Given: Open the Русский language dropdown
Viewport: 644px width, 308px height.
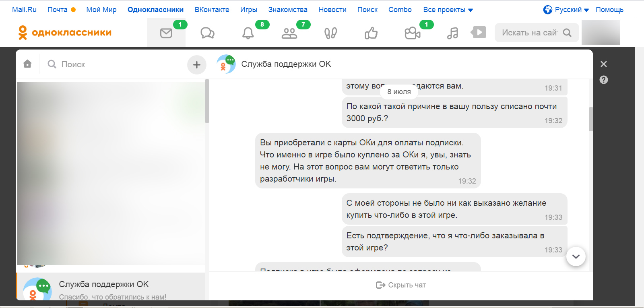Looking at the screenshot, I should [566, 10].
